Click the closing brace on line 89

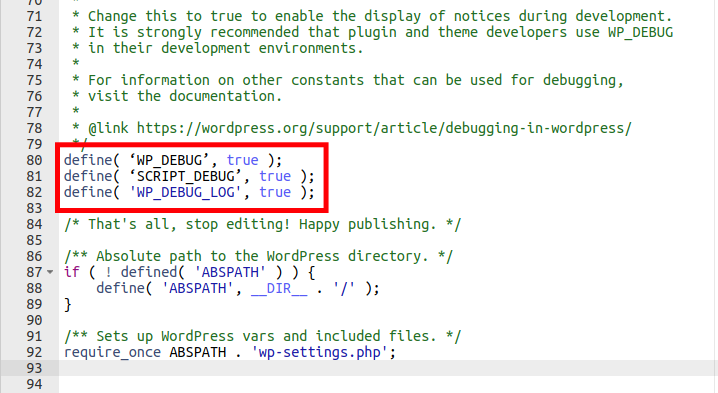68,305
